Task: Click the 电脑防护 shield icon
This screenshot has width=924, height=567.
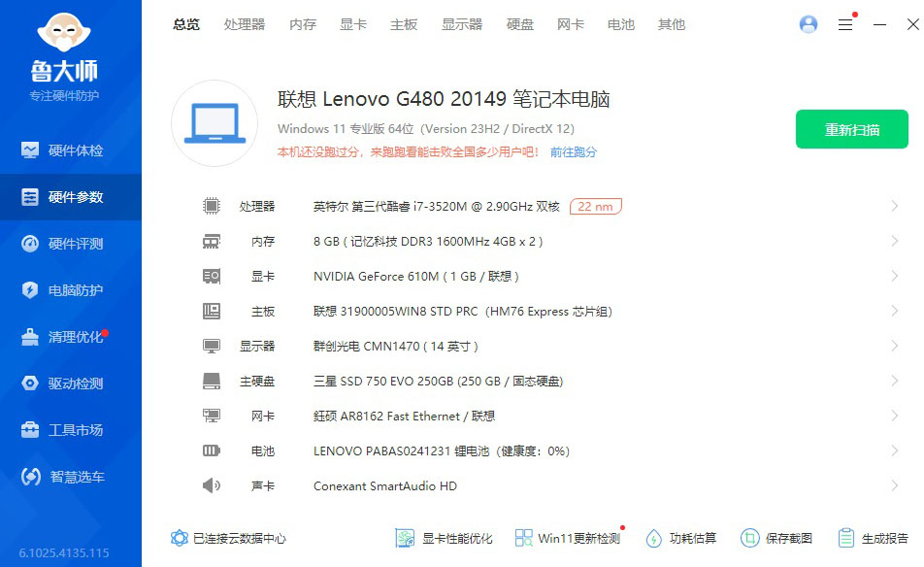Action: tap(30, 290)
